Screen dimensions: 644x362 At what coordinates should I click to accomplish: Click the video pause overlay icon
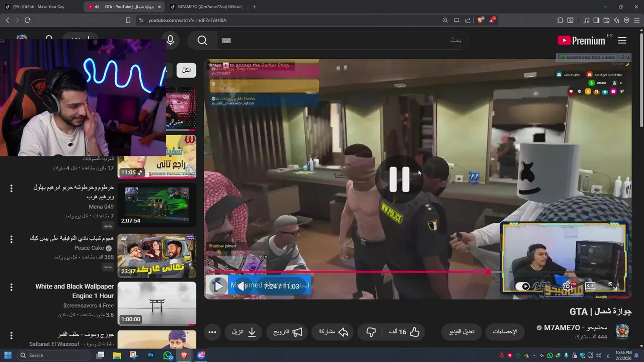399,179
